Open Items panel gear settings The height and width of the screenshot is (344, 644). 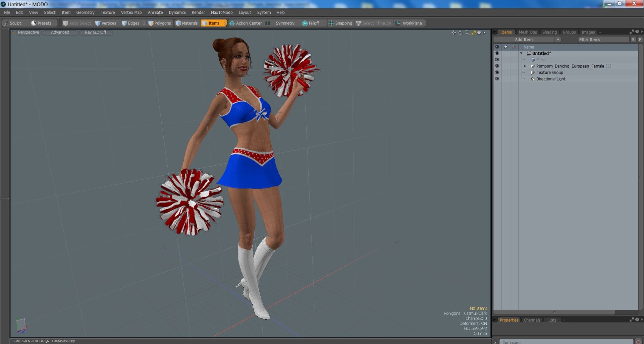(637, 32)
